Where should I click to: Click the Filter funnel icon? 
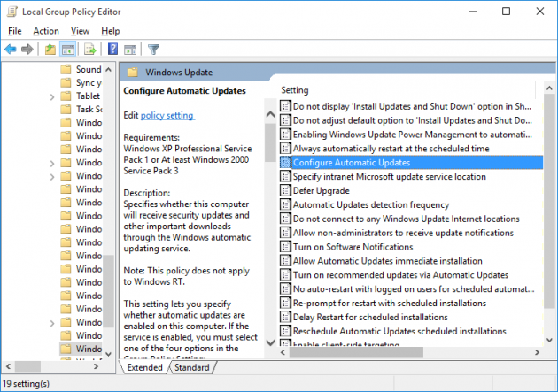153,49
